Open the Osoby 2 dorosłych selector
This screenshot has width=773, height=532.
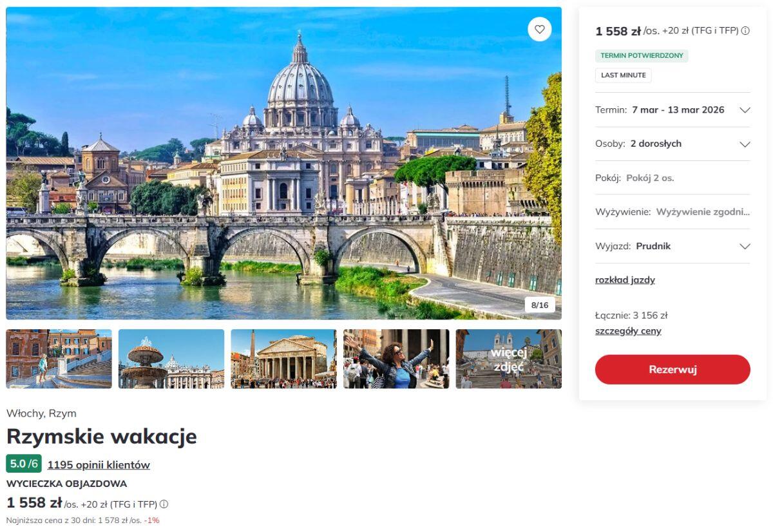pos(673,144)
